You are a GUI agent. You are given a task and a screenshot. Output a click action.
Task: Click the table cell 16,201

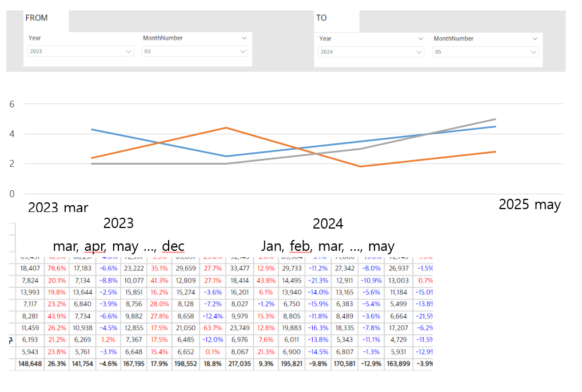coord(240,292)
